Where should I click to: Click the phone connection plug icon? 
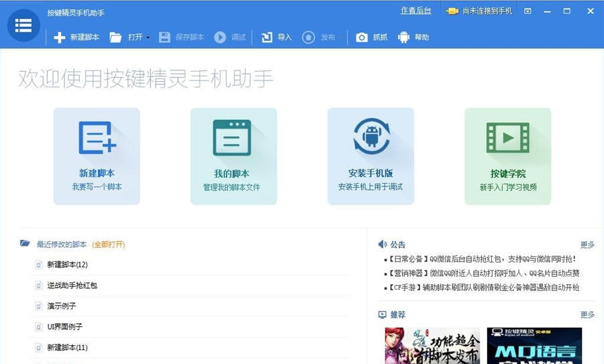pos(452,11)
